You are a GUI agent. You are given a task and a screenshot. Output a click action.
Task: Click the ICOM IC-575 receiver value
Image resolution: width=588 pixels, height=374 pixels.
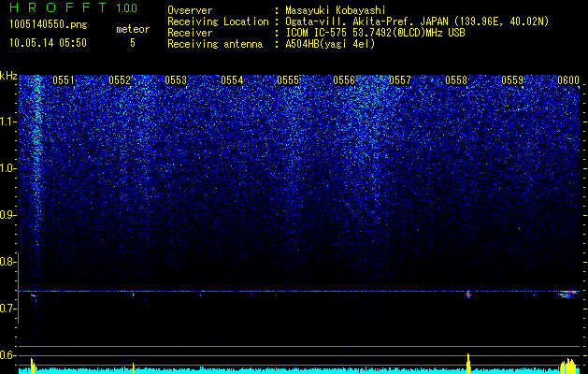click(x=375, y=33)
